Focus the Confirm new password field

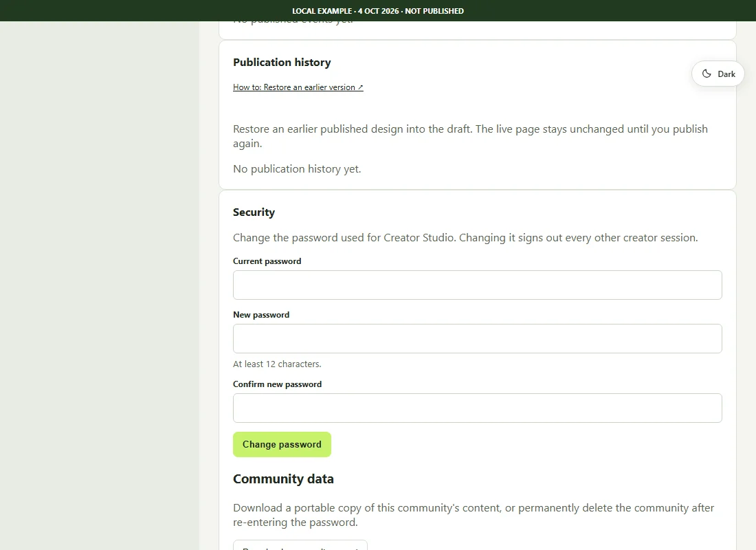click(x=478, y=408)
